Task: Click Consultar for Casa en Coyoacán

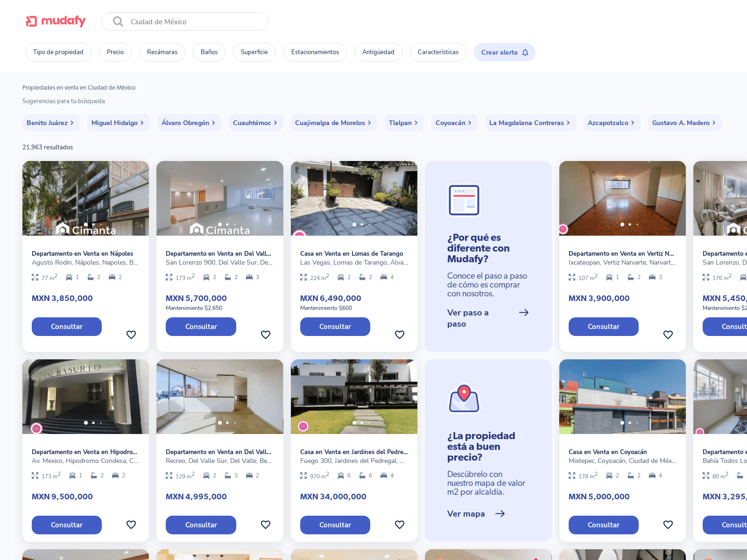Action: [x=604, y=525]
